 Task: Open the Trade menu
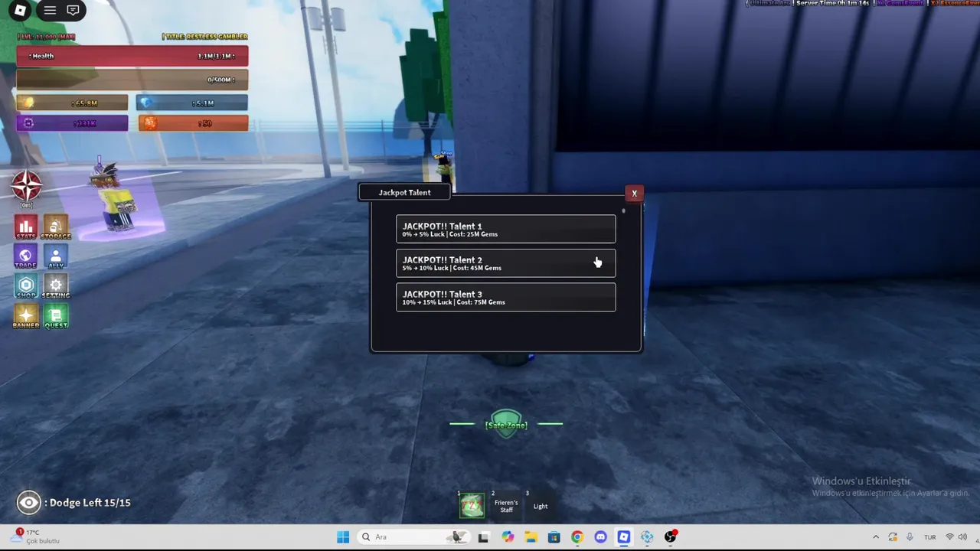coord(26,257)
